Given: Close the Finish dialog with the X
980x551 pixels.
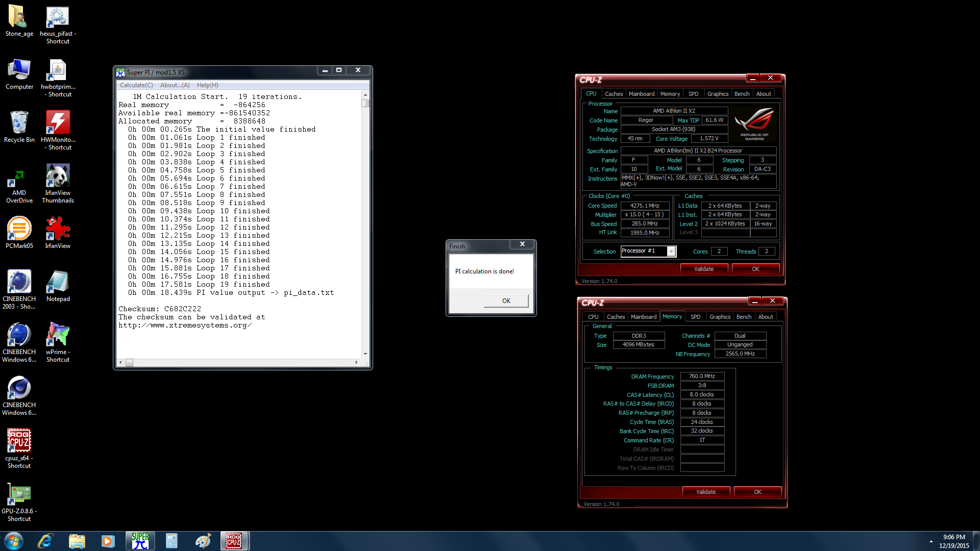Looking at the screenshot, I should point(522,244).
